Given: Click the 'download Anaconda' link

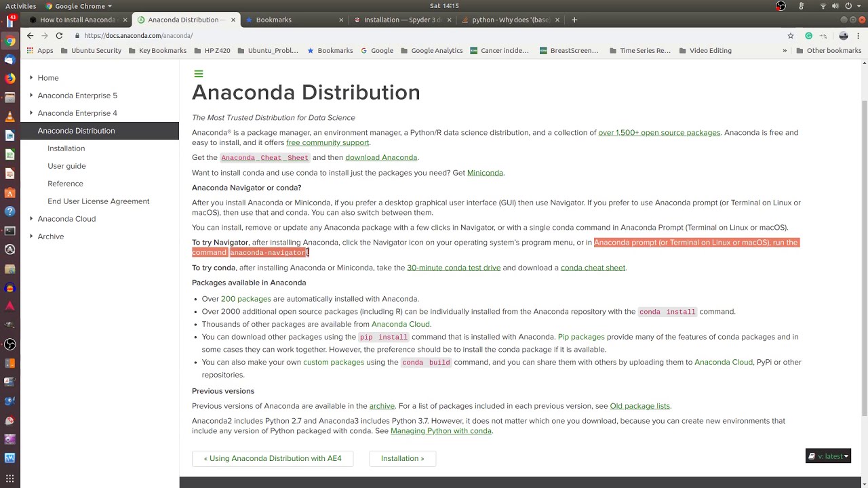Looking at the screenshot, I should click(381, 158).
